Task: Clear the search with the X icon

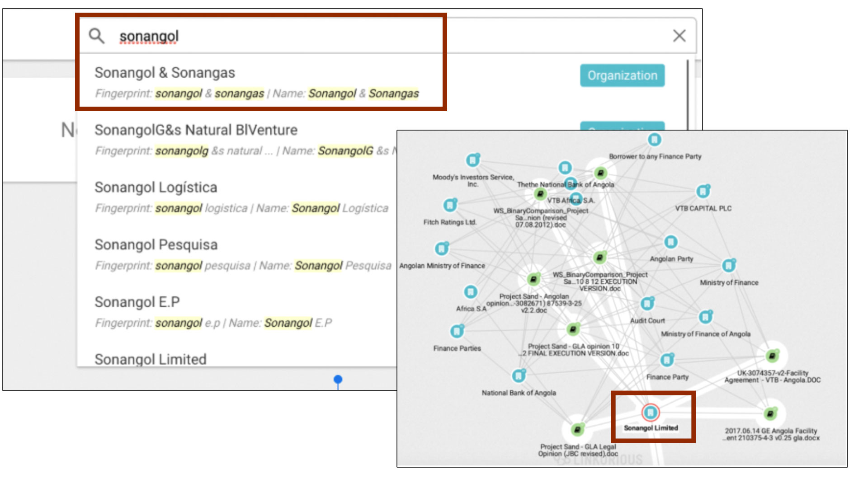Action: click(679, 36)
